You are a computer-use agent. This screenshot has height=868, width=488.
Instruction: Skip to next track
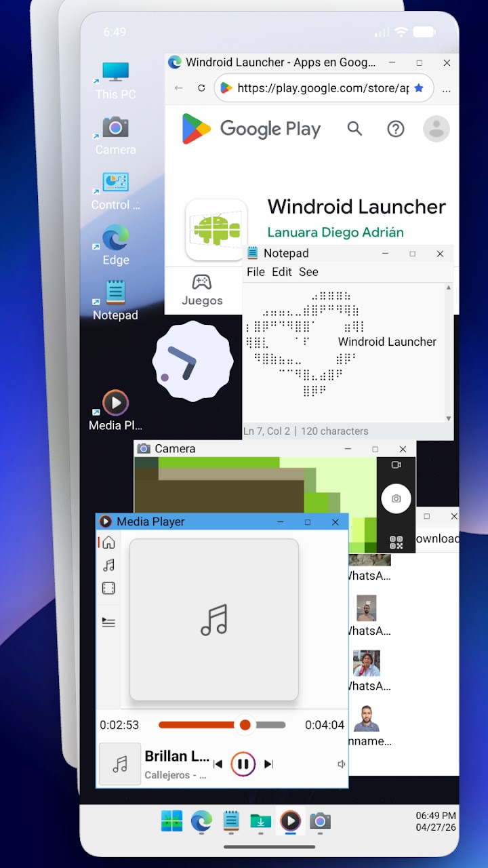(268, 764)
